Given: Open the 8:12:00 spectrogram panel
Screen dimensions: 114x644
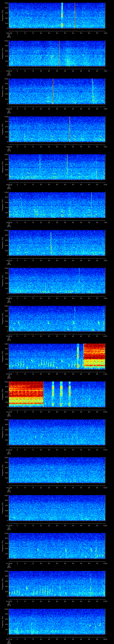Looking at the screenshot, I should point(57,432).
